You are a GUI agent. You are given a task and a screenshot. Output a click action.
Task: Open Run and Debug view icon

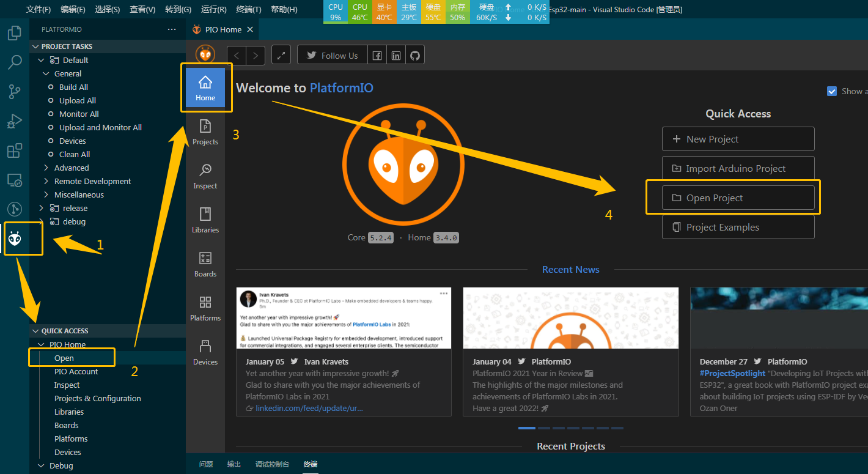click(x=15, y=121)
